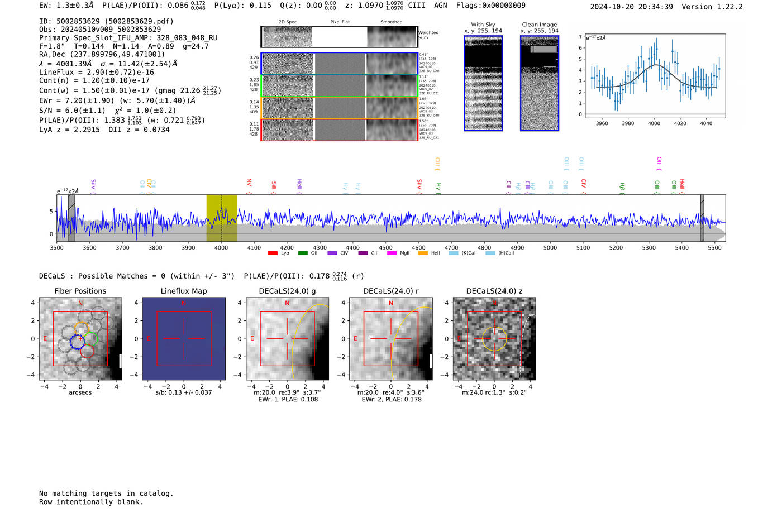
Task: Click the 2D Spec column header
Action: pos(288,22)
